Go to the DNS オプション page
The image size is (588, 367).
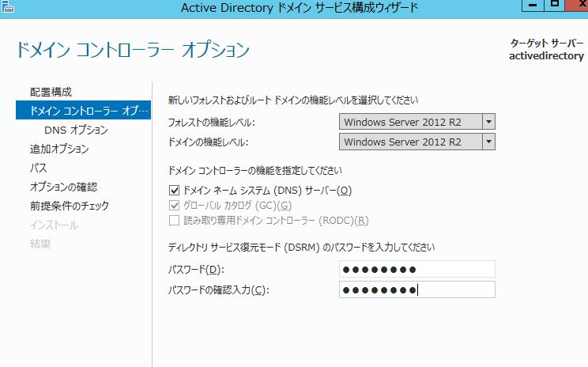[x=76, y=130]
